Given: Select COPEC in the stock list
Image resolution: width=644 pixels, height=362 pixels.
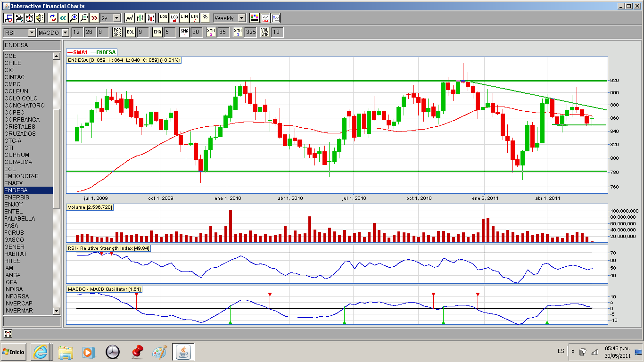Looking at the screenshot, I should tap(28, 112).
